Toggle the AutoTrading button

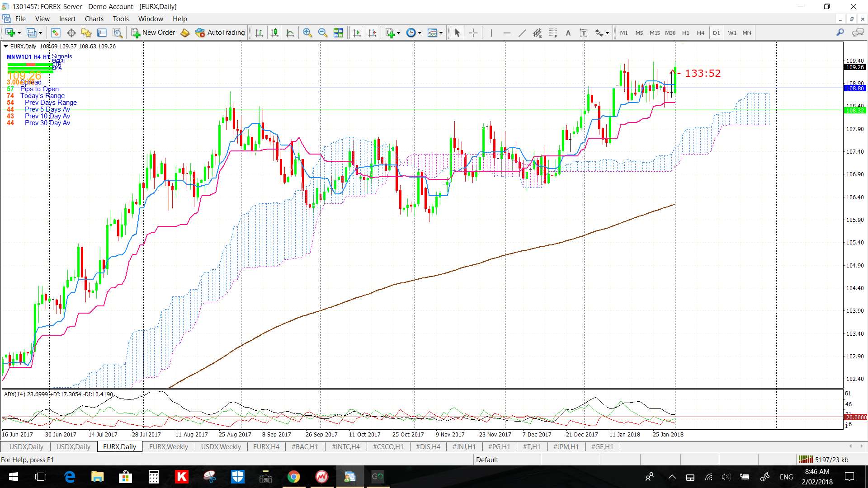tap(220, 33)
